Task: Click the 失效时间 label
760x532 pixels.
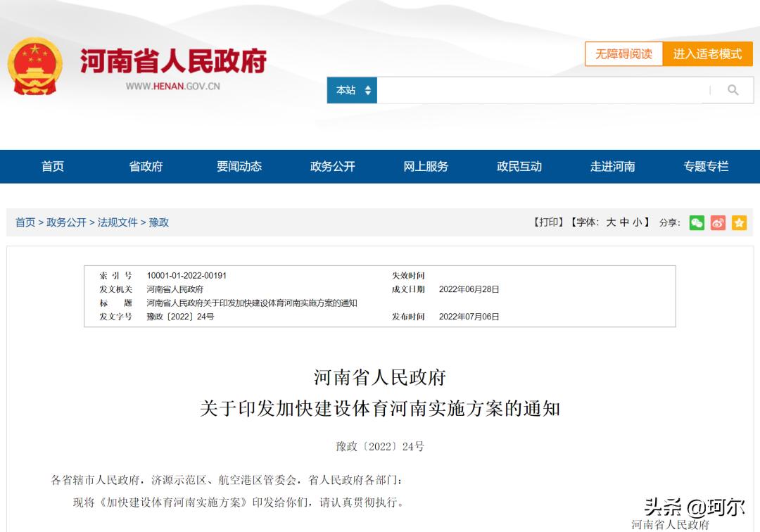Action: tap(408, 276)
